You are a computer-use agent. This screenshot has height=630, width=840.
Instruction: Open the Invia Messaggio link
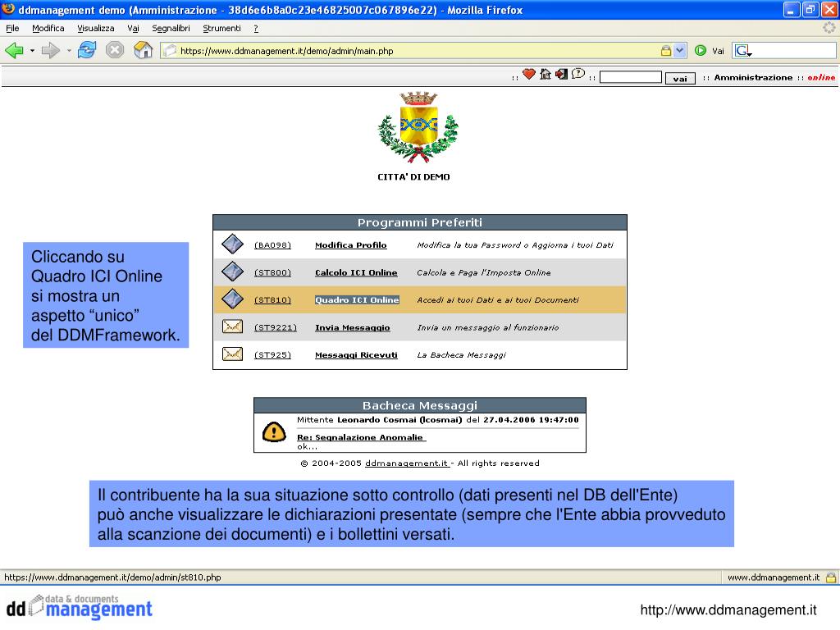353,327
